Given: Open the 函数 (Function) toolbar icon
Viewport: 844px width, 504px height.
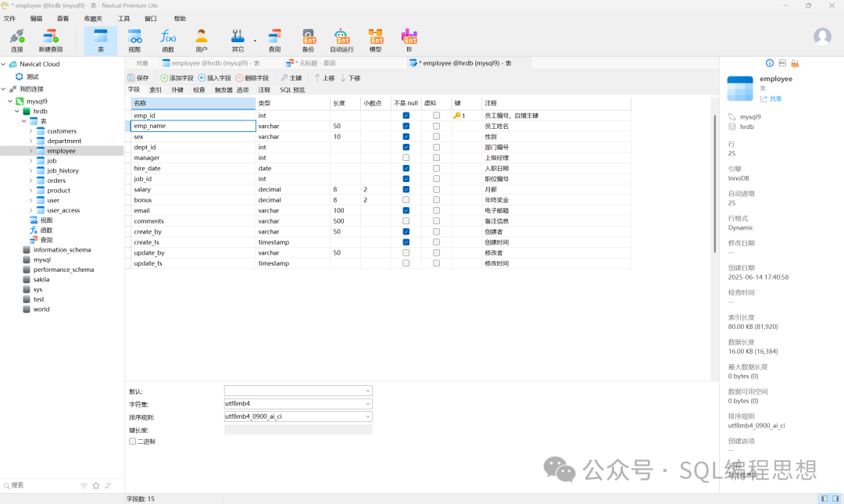Looking at the screenshot, I should [x=168, y=40].
